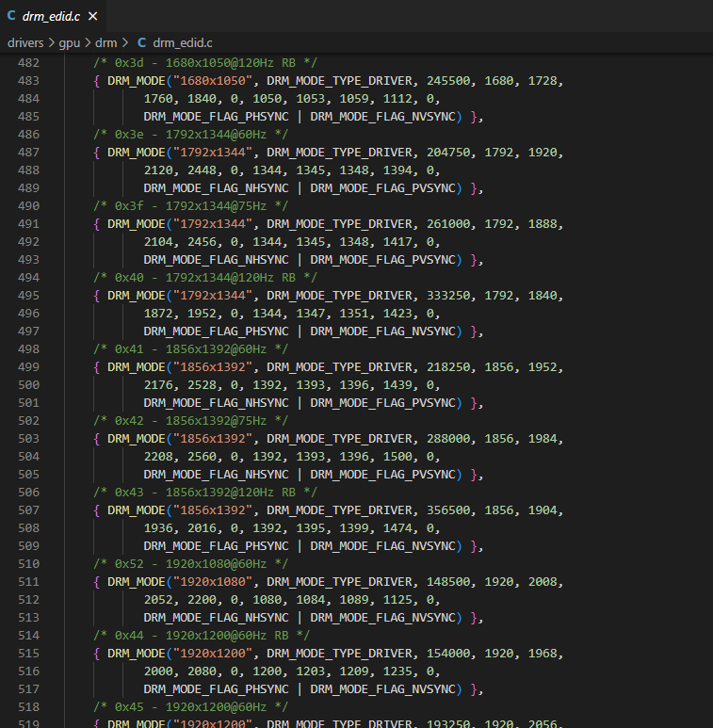Click the comment 0x52 - 1920x1080@60Hz
713x728 pixels.
191,563
